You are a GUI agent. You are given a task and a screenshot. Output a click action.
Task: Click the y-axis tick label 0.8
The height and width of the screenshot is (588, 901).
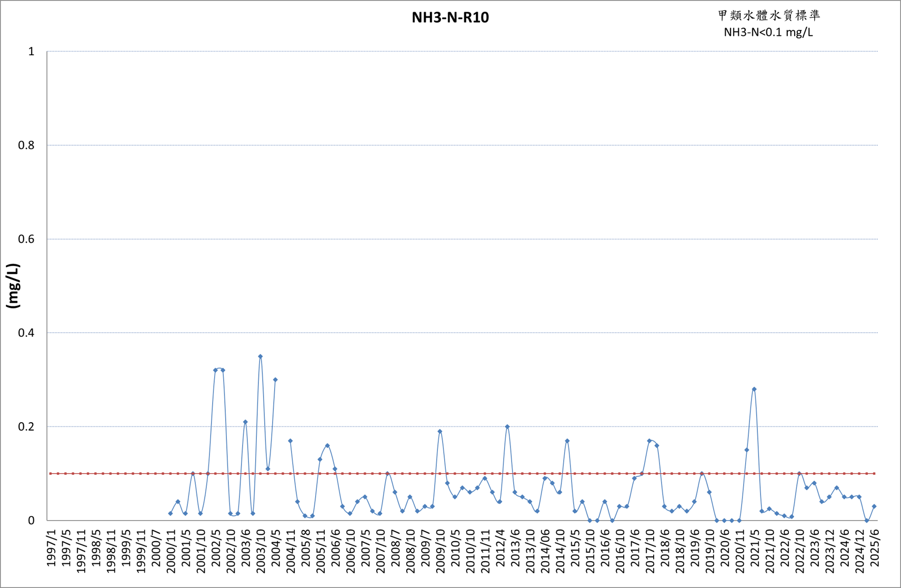pos(26,145)
